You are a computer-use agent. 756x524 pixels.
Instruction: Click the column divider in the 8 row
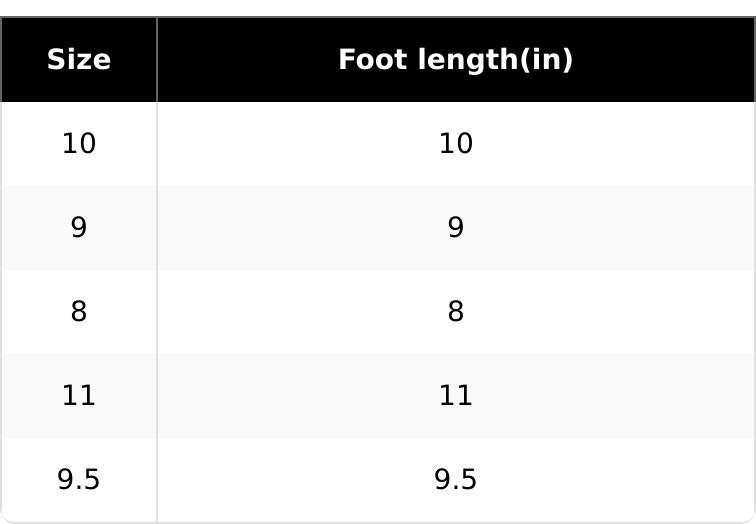click(157, 312)
